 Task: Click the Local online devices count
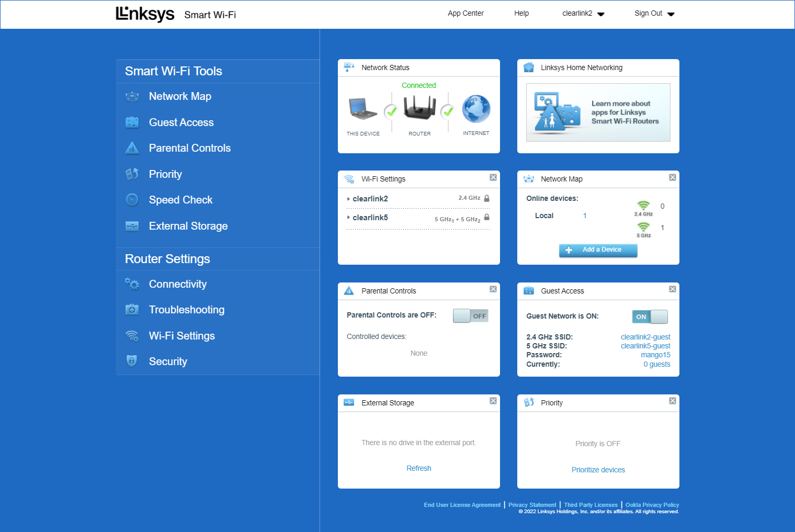click(585, 216)
